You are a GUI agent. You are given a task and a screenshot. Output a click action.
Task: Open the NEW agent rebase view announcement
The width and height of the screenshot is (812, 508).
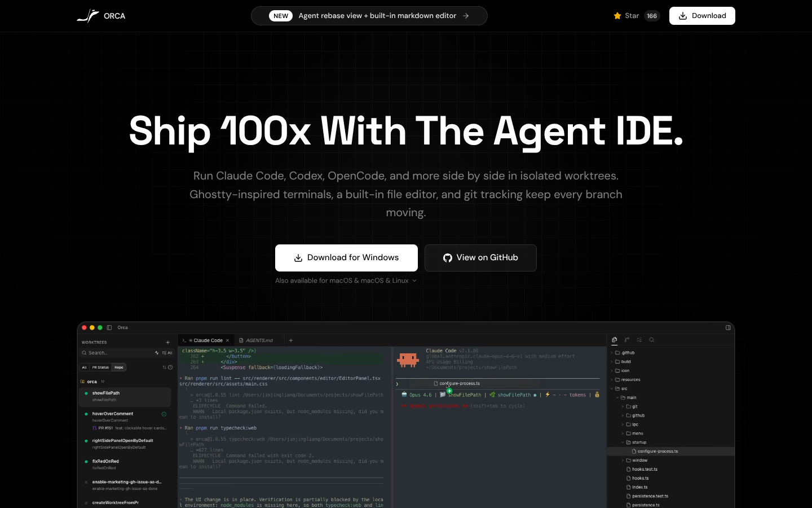point(369,16)
